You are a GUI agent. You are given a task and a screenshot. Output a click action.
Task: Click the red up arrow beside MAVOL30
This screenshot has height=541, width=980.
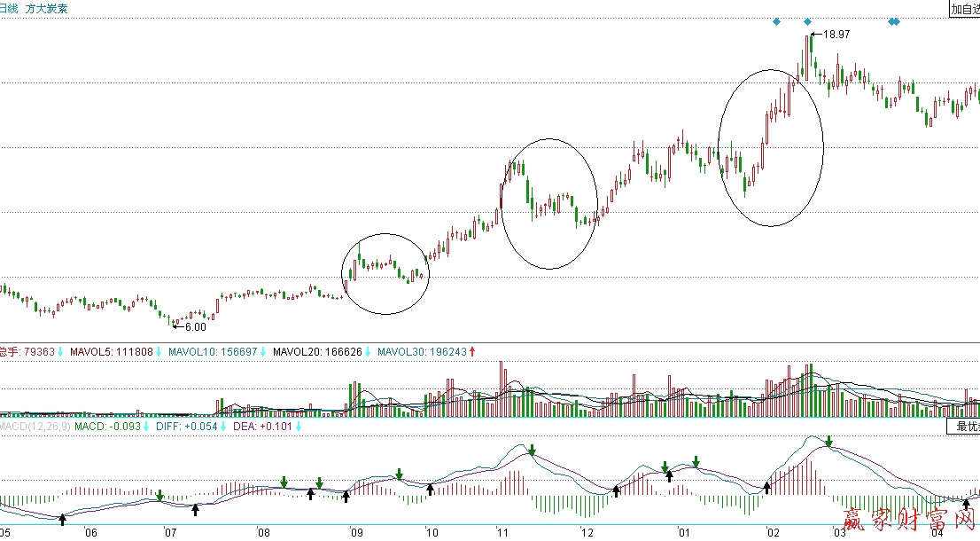point(472,352)
